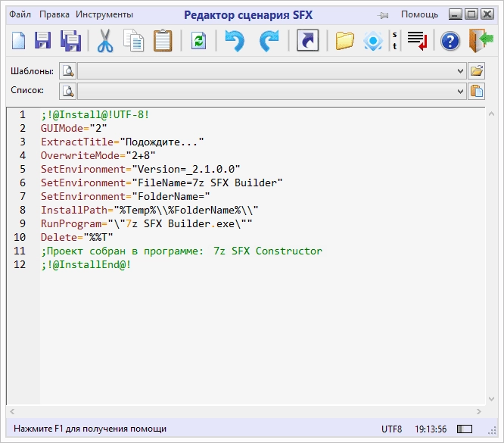
Task: Click the clipboard paste icon right of Список
Action: click(x=476, y=92)
